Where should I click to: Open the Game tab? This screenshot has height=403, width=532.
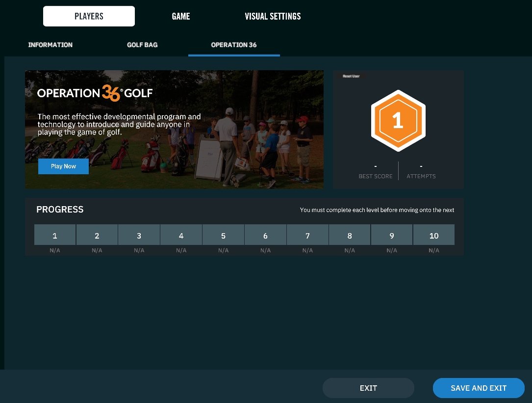(180, 16)
